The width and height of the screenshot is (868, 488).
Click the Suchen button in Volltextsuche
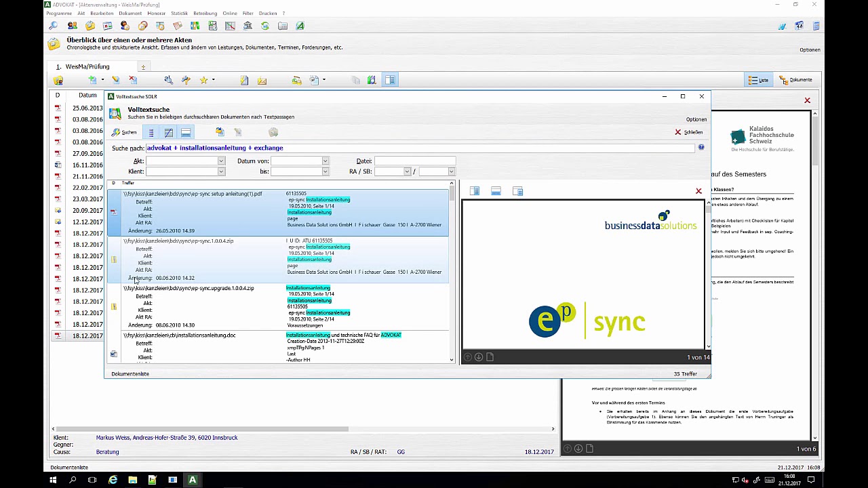tap(125, 132)
